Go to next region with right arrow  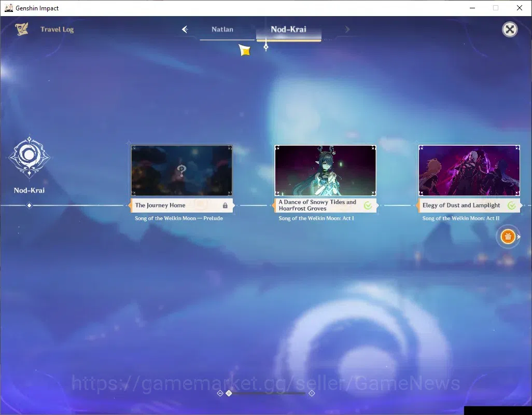[x=347, y=30]
